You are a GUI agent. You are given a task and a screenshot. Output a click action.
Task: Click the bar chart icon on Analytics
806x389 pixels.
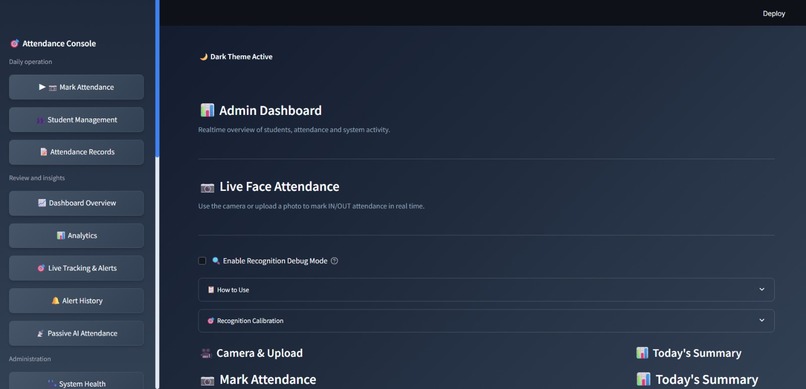61,236
